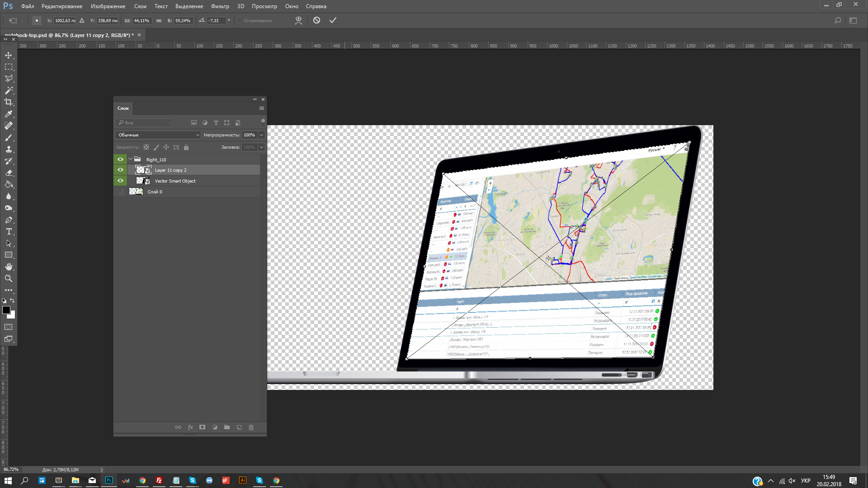Select the Crop tool
The height and width of the screenshot is (488, 868).
[x=9, y=102]
